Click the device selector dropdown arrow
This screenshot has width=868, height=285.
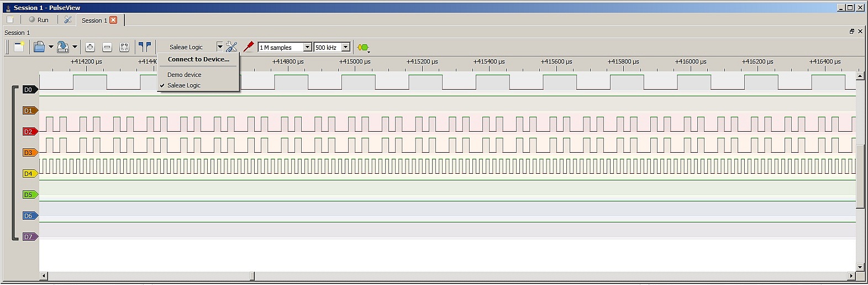click(219, 47)
